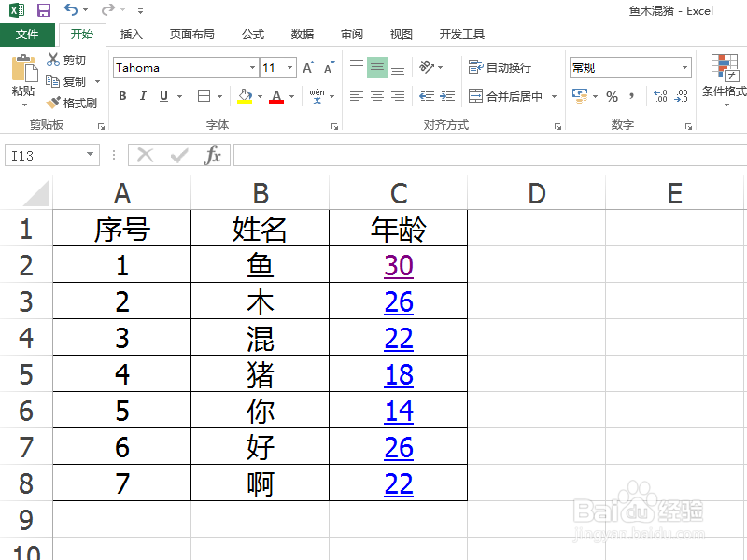Open the 文件 backstage view
This screenshot has height=560, width=747.
[28, 34]
